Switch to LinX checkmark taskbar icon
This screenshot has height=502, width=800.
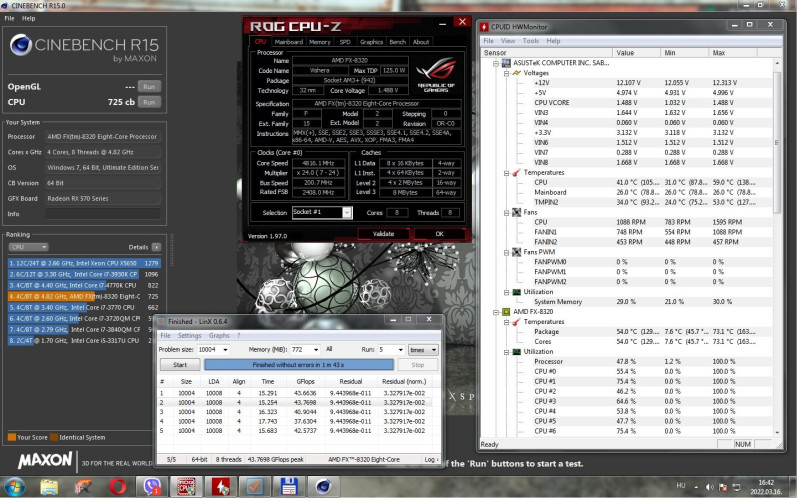(255, 487)
